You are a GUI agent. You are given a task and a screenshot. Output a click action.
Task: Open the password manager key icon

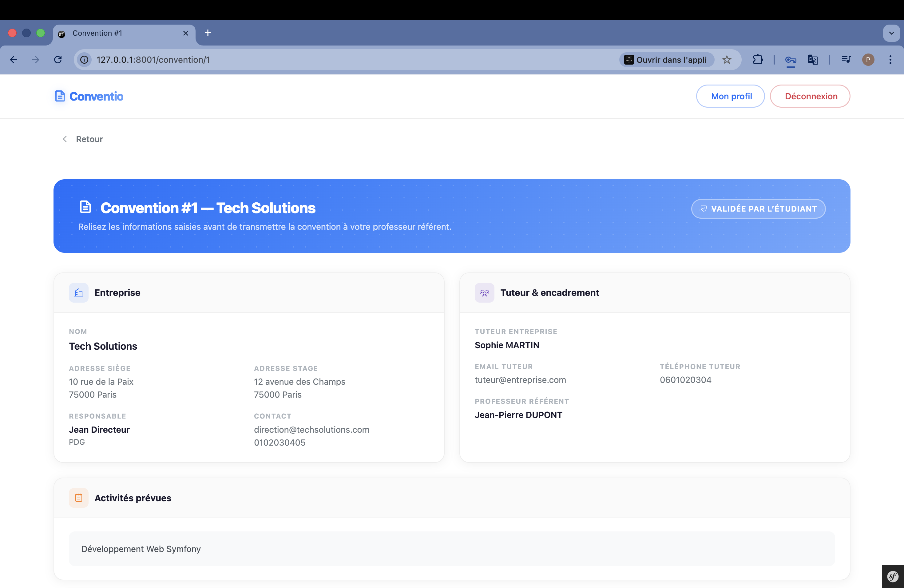[791, 60]
